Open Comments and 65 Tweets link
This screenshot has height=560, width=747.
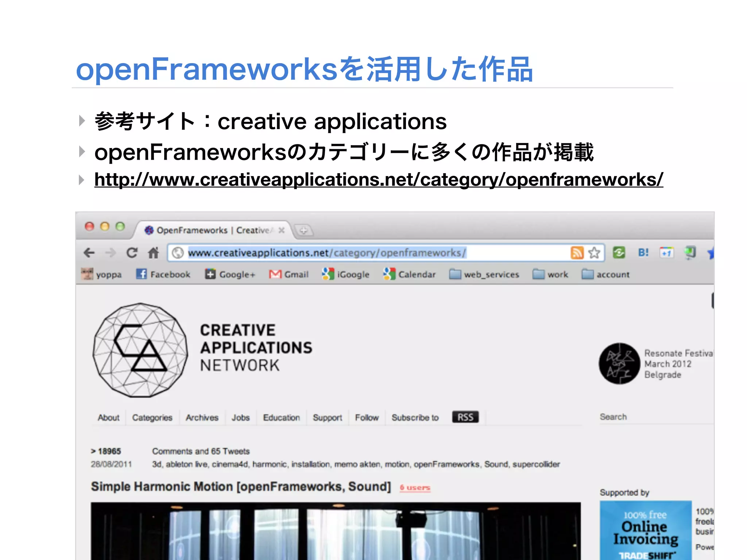[x=201, y=451]
